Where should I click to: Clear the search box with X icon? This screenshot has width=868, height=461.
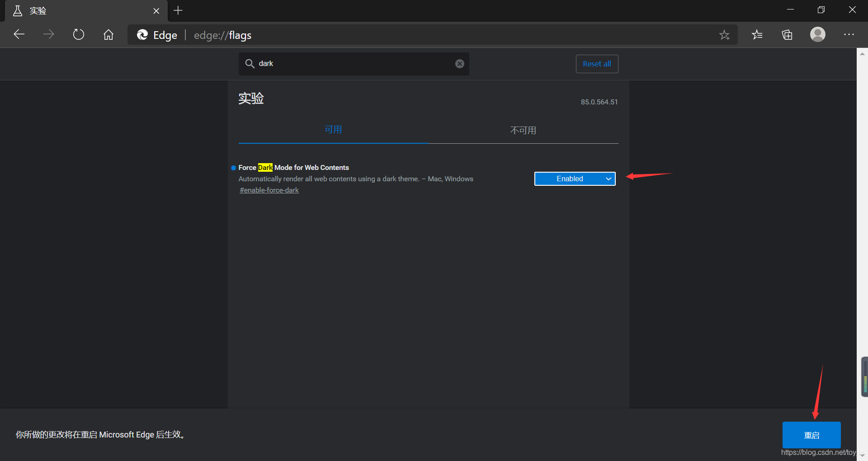459,64
